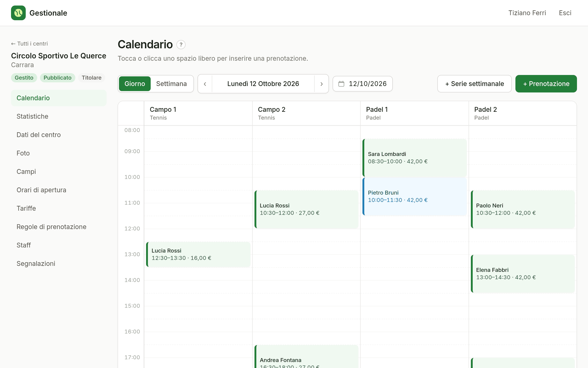Click the Esci logout link
The image size is (588, 368).
[565, 13]
